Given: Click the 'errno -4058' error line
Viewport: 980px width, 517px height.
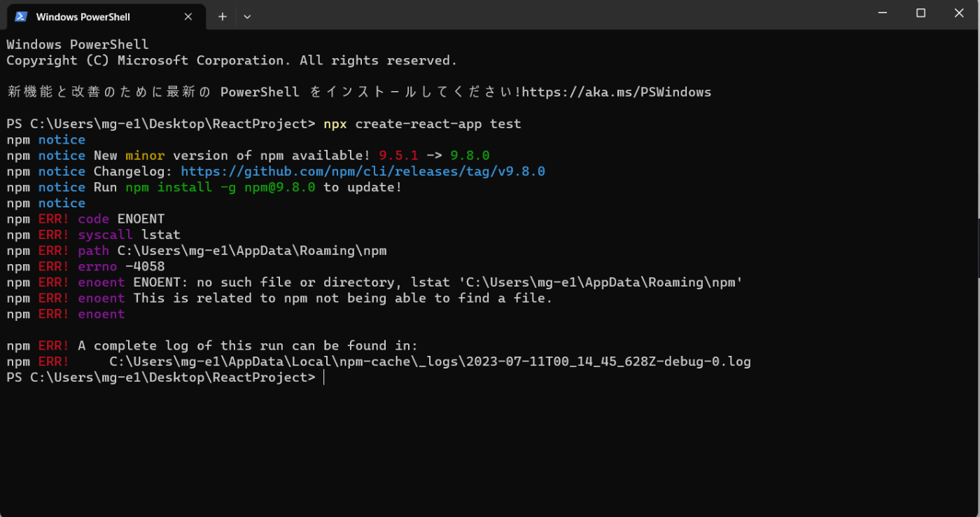Looking at the screenshot, I should tap(85, 266).
